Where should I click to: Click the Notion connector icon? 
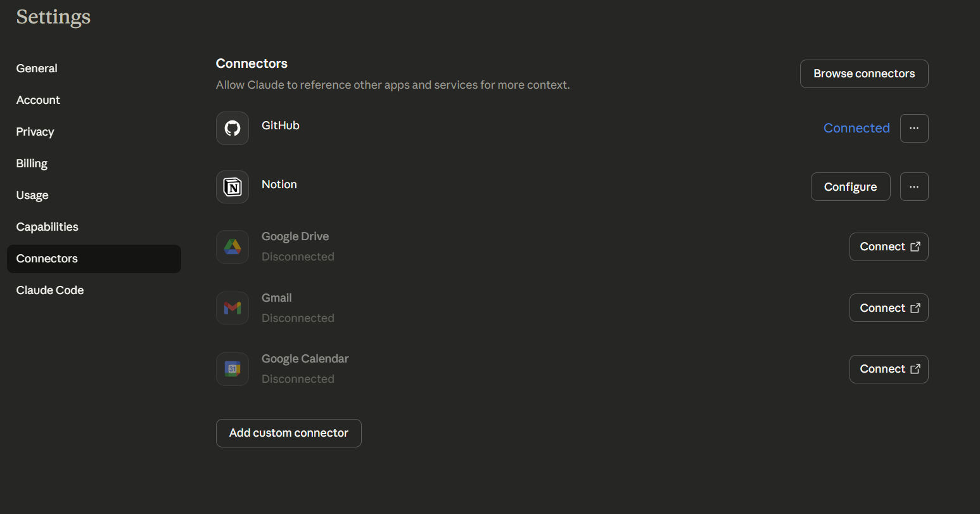(x=232, y=187)
